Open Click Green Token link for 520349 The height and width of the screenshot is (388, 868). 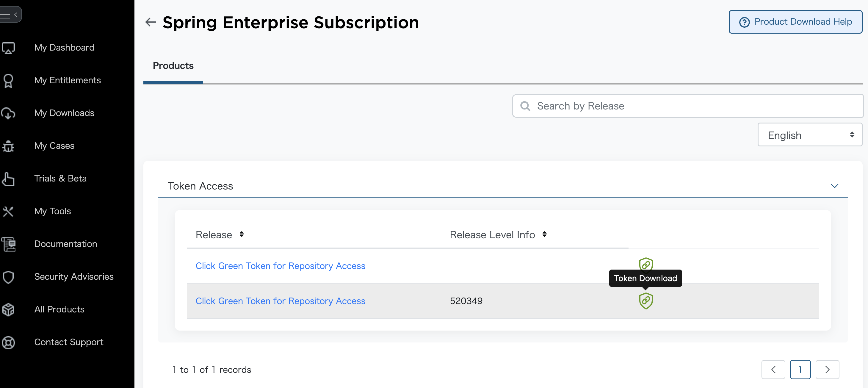280,301
